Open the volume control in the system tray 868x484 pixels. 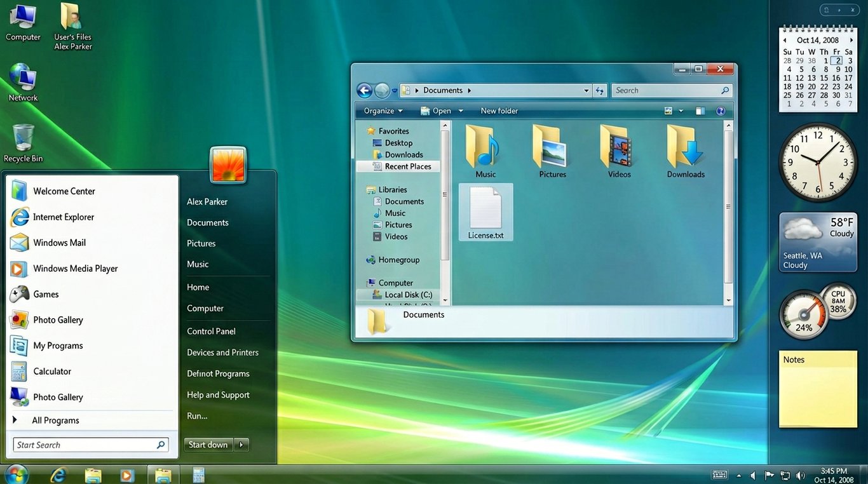tap(800, 474)
